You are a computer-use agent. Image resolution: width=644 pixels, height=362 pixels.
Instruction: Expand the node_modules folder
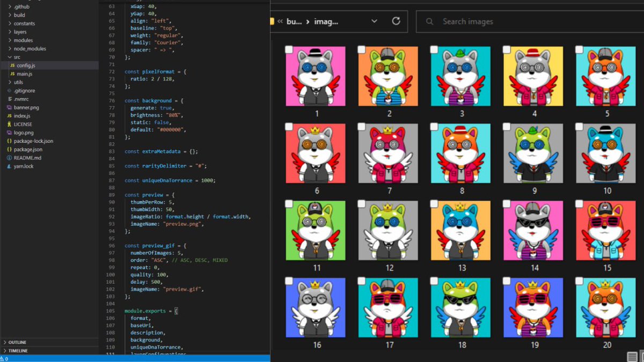[x=10, y=48]
